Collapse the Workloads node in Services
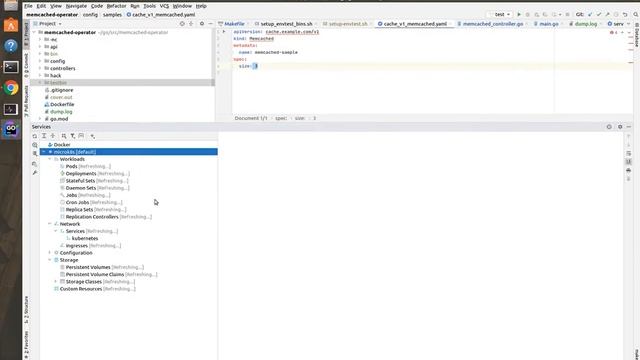640x360 pixels. click(50, 159)
